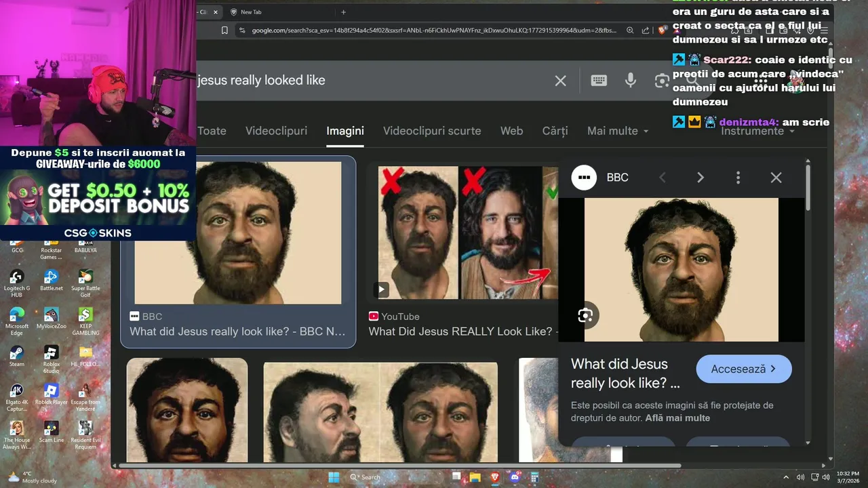Open Discord from taskbar
Image resolution: width=868 pixels, height=488 pixels.
pyautogui.click(x=515, y=477)
